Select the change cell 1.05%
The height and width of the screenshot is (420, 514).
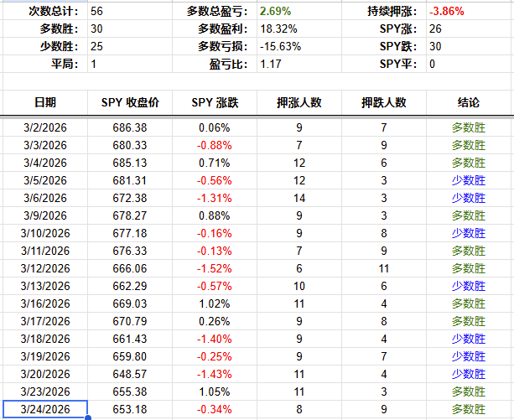[215, 391]
